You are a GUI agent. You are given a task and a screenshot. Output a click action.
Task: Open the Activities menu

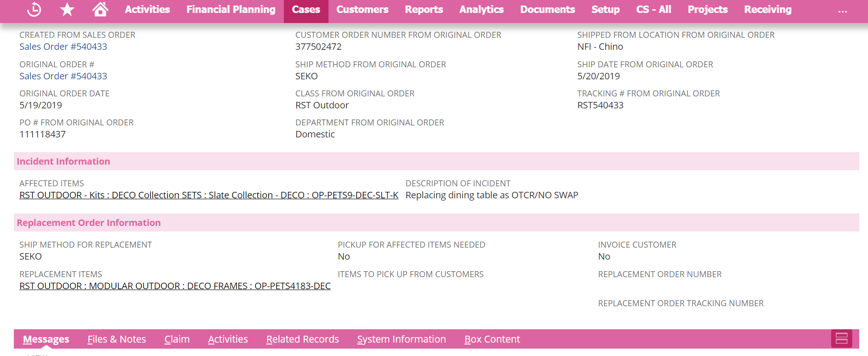147,10
